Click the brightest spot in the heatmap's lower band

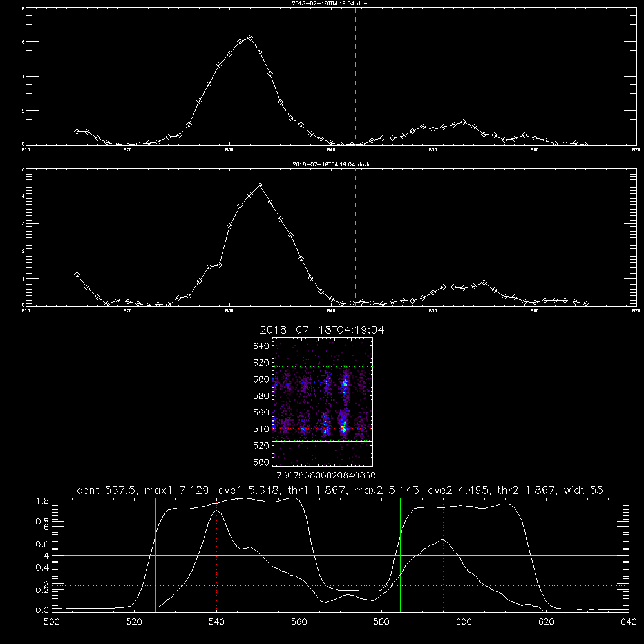[x=344, y=430]
